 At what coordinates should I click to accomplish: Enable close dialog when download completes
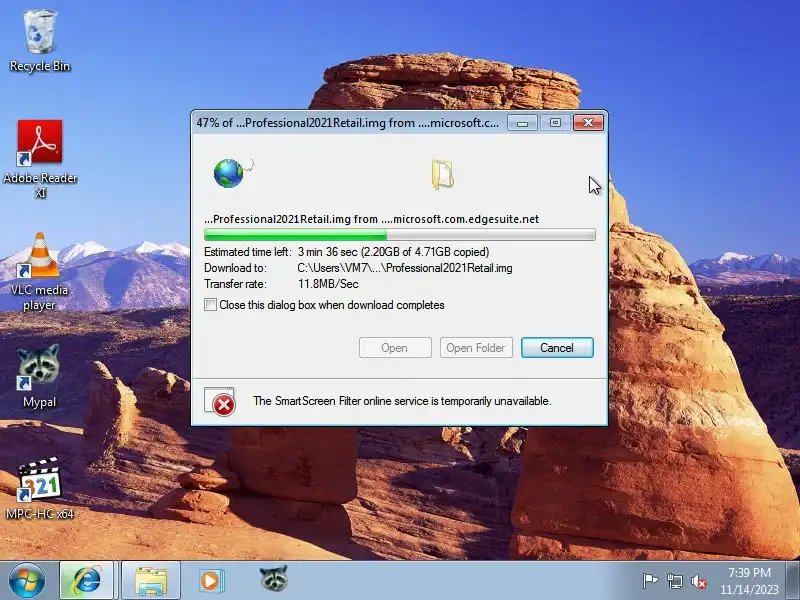pos(210,305)
